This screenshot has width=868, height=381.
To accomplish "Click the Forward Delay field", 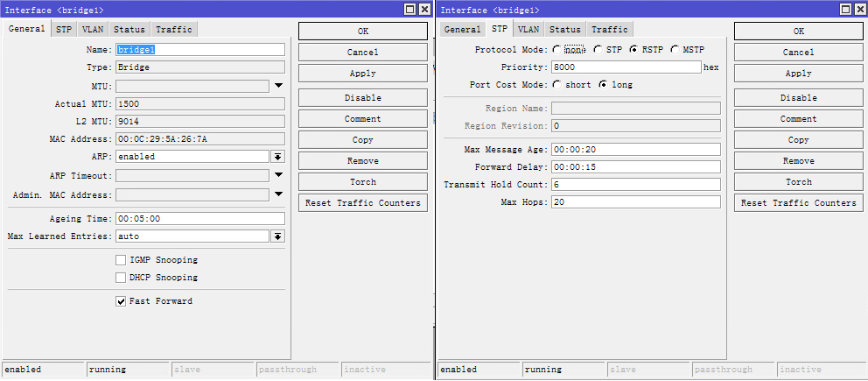I will [635, 167].
